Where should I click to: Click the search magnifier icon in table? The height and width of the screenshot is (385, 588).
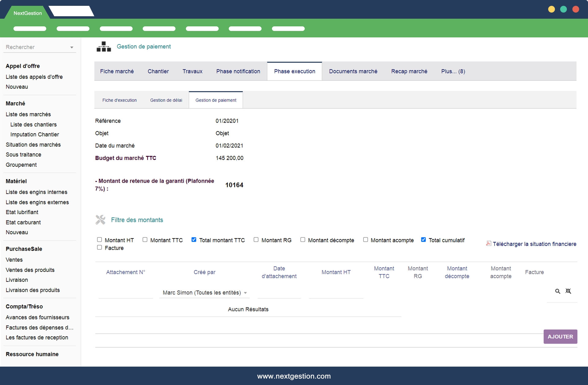pos(557,291)
